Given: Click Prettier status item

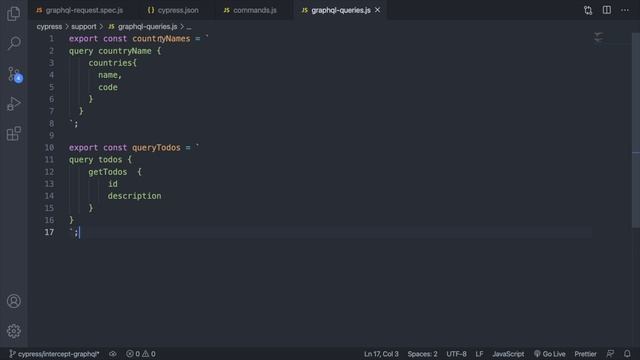Looking at the screenshot, I should point(585,354).
